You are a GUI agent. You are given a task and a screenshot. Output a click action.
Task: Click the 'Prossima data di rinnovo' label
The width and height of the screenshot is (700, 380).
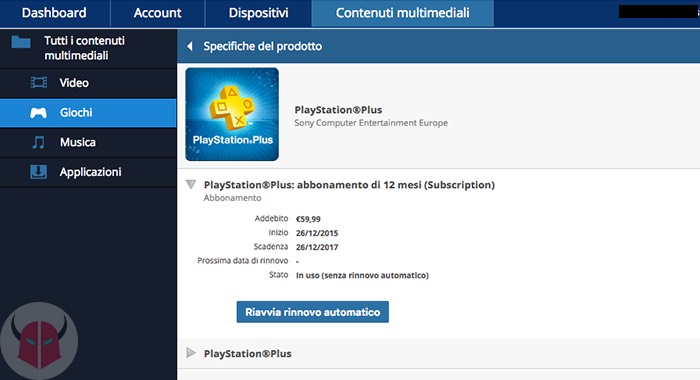[242, 260]
